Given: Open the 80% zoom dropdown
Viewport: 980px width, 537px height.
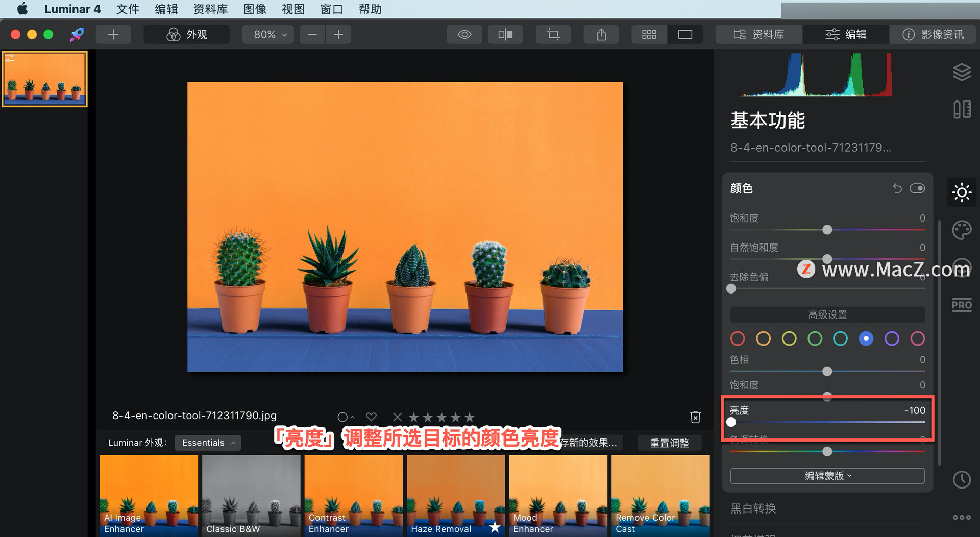Looking at the screenshot, I should click(x=268, y=34).
